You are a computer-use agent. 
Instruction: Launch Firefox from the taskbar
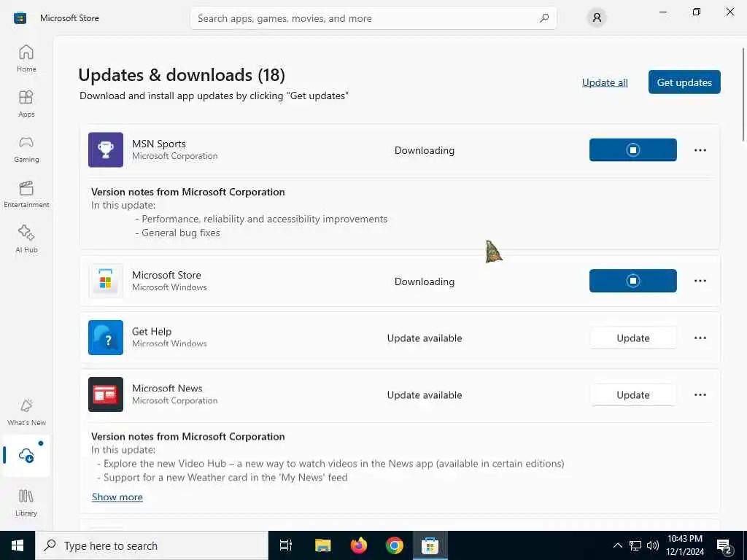point(359,545)
